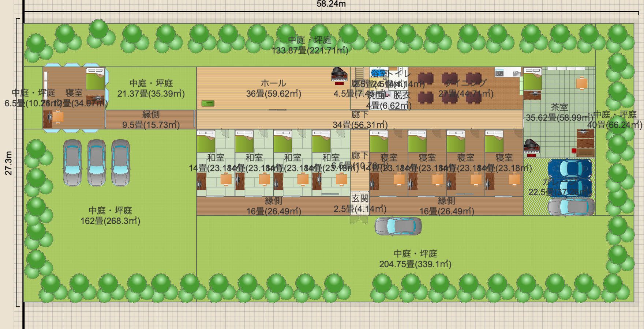This screenshot has height=329, width=644.
Task: Select the leftmost of three parked silver cars
Action: [x=72, y=163]
